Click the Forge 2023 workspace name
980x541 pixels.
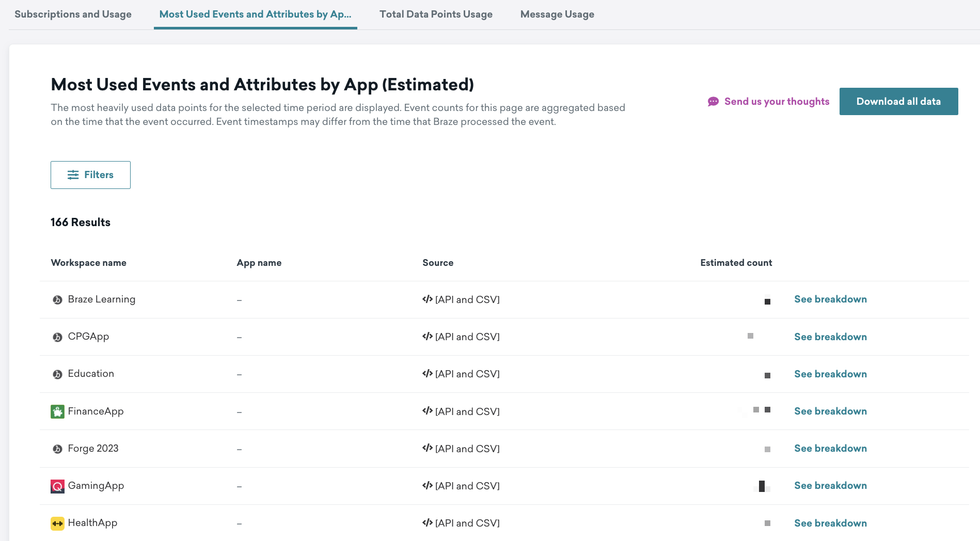click(93, 449)
